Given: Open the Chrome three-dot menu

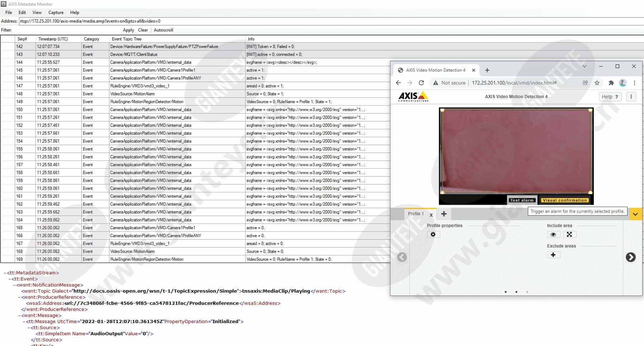Looking at the screenshot, I should pyautogui.click(x=634, y=83).
